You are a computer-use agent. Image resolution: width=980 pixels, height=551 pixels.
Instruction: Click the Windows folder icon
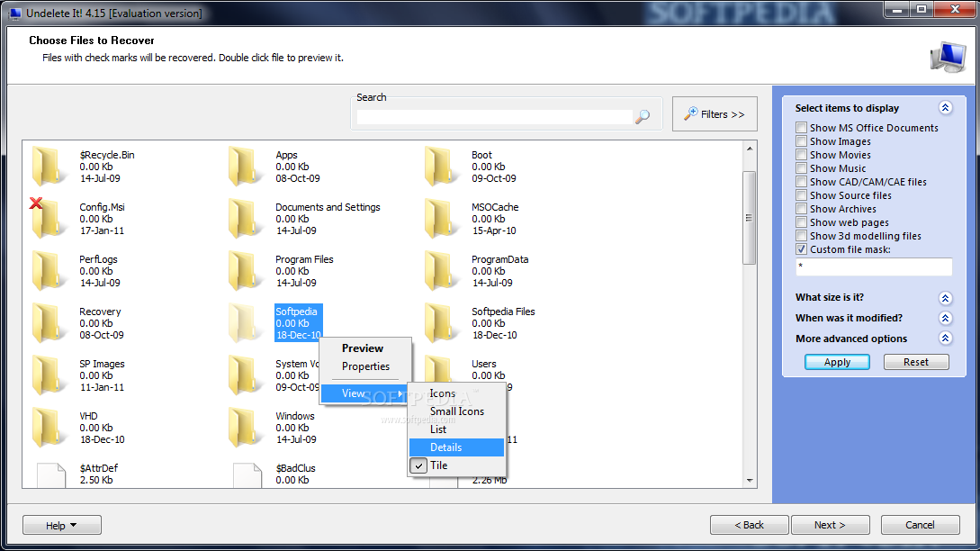point(246,427)
